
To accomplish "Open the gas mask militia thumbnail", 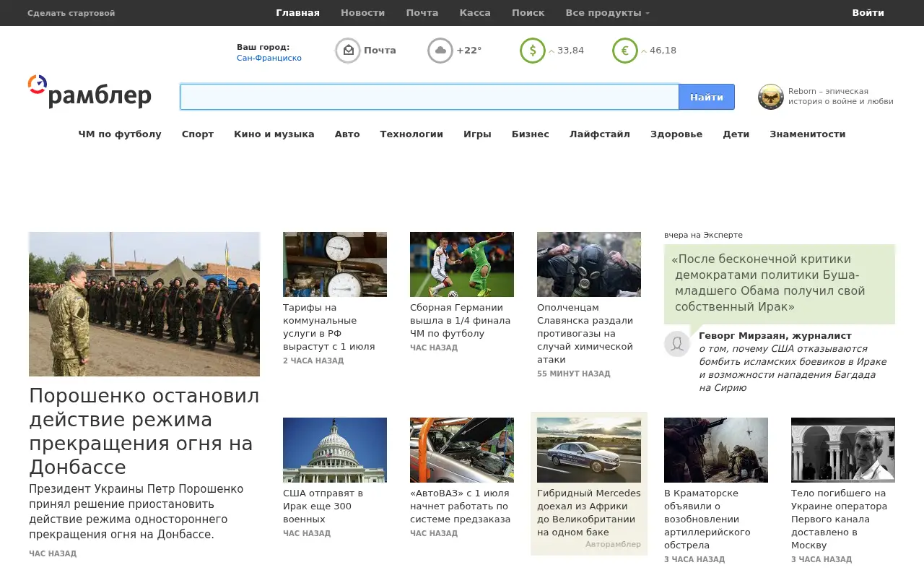I will click(x=589, y=264).
